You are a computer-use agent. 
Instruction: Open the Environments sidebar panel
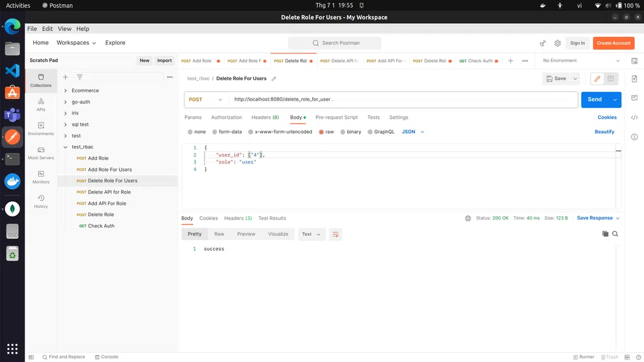(41, 129)
